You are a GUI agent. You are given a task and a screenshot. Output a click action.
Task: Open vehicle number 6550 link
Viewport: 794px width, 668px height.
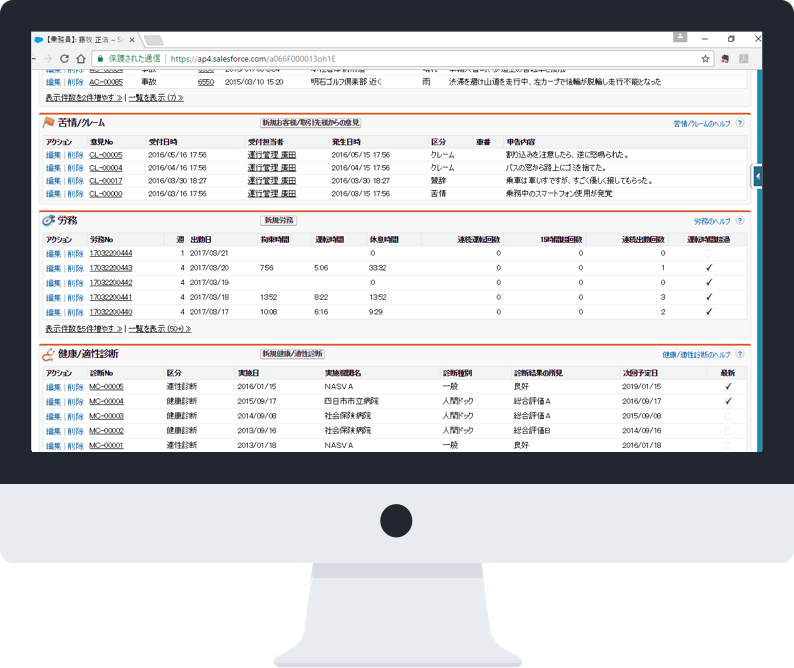(206, 82)
